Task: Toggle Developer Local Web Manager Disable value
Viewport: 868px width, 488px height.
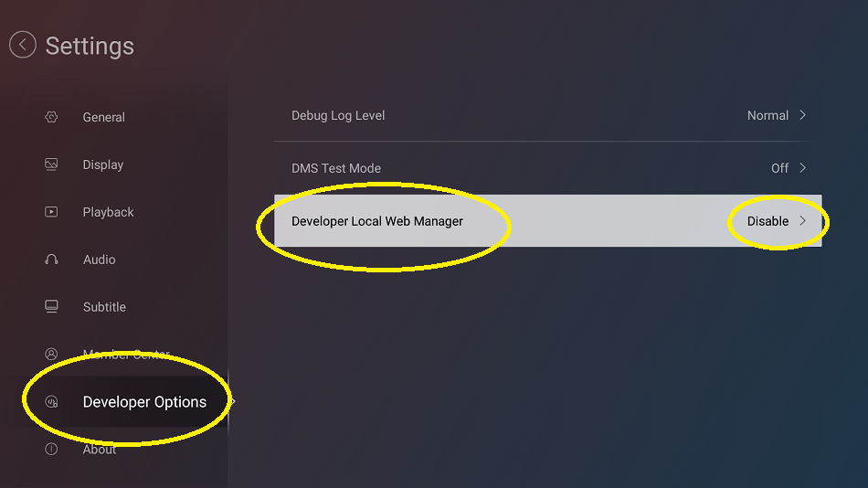Action: pos(767,221)
